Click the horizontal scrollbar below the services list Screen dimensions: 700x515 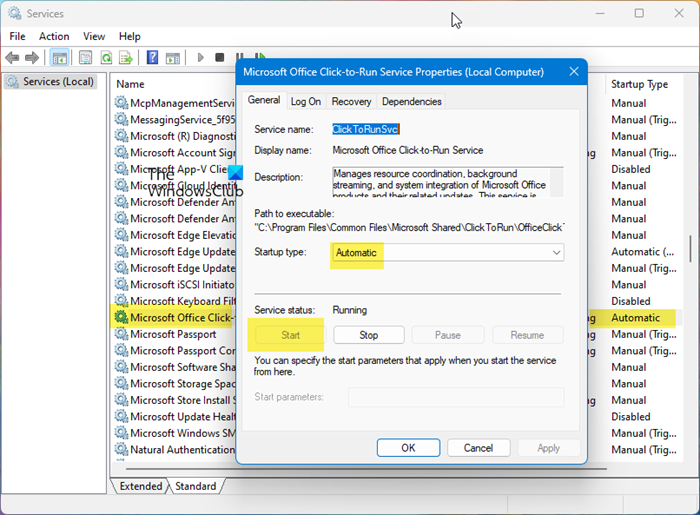pos(366,469)
